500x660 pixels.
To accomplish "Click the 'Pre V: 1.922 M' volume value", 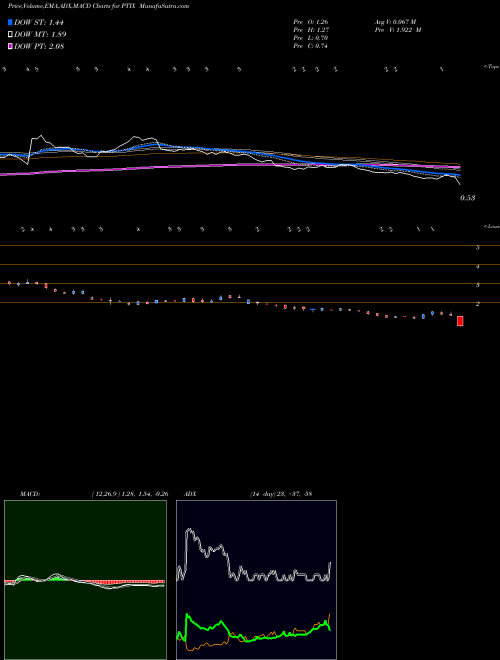I will [398, 30].
